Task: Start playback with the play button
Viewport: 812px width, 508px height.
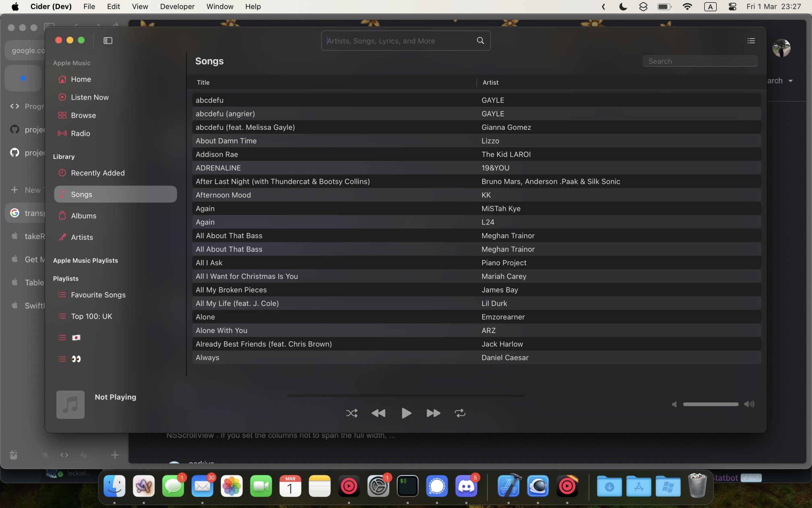Action: [x=406, y=413]
